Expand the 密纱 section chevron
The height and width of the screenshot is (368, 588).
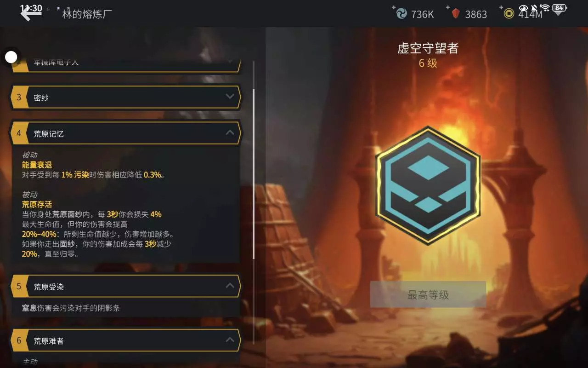tap(230, 97)
